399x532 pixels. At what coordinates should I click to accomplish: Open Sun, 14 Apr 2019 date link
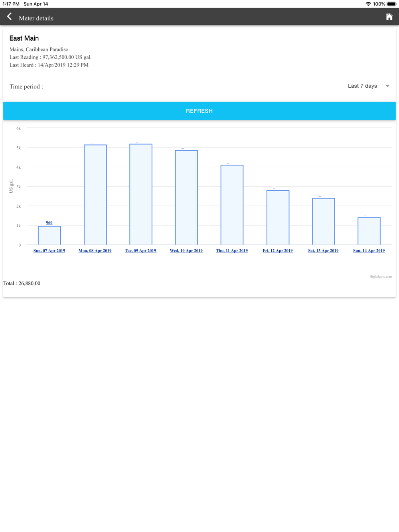point(369,251)
